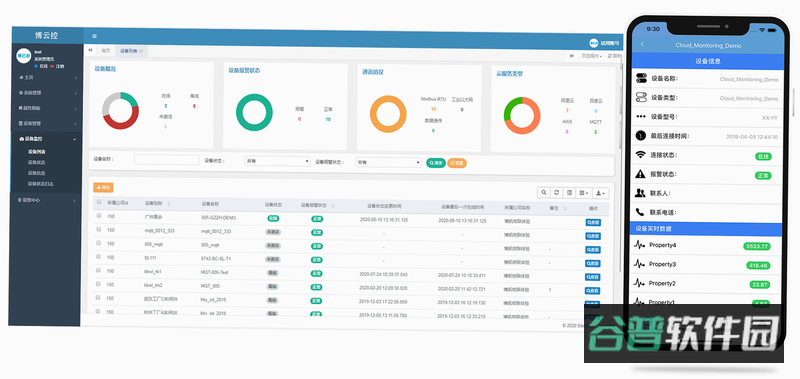
Task: Click 查看 button for mqtt_0012_333 row
Action: [593, 236]
